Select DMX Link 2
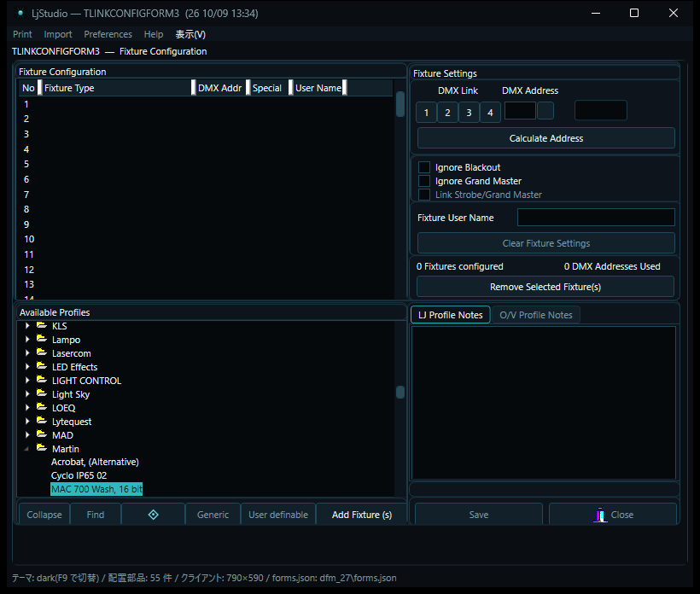 (x=447, y=113)
